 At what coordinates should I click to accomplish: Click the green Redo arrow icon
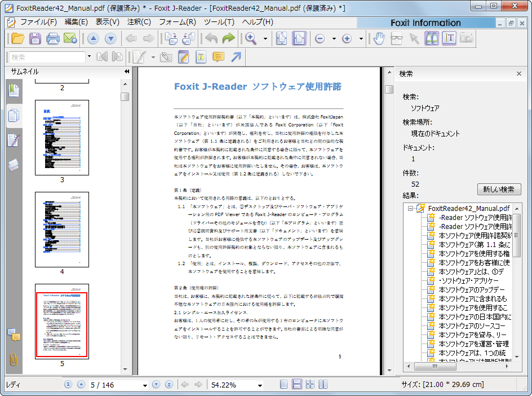[x=229, y=38]
